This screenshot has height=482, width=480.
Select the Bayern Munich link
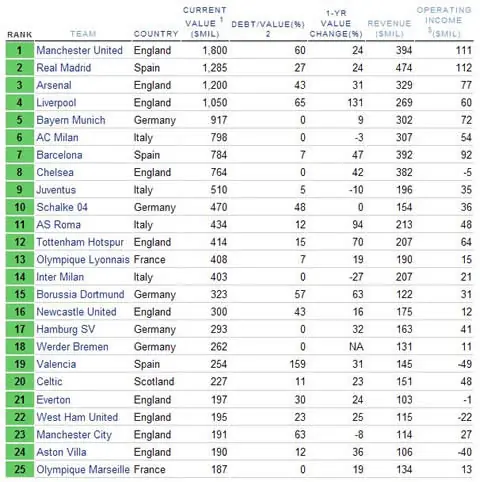(71, 120)
